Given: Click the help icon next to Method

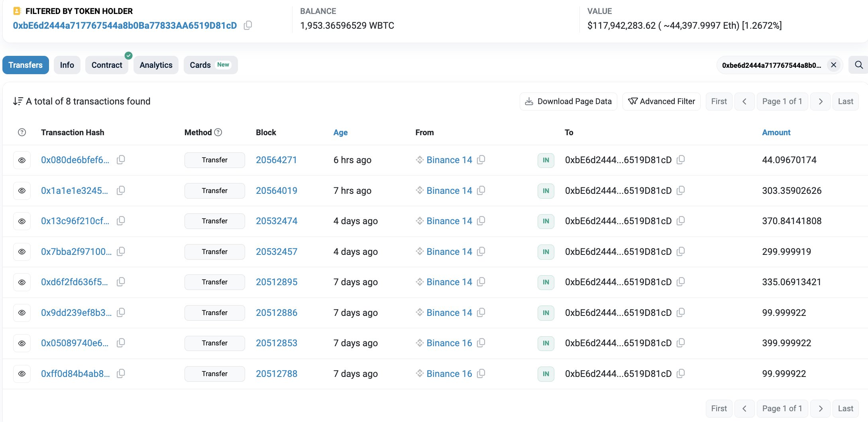Looking at the screenshot, I should click(x=218, y=132).
